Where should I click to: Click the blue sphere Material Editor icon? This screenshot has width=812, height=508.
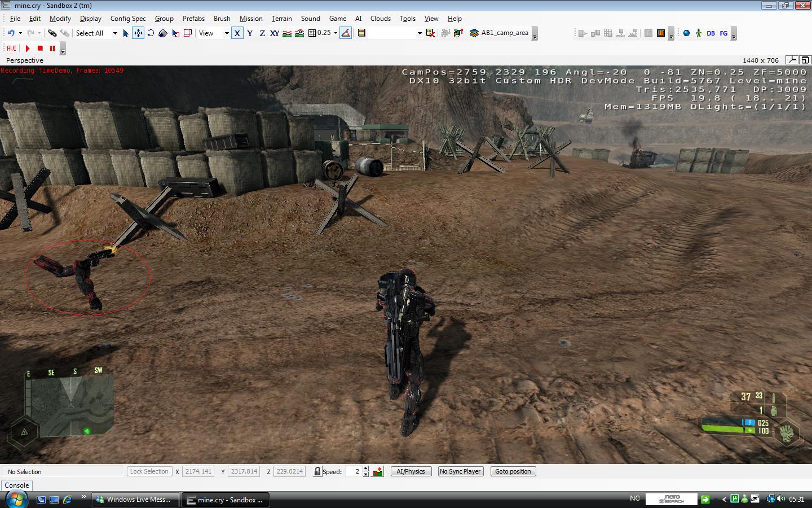(x=686, y=33)
